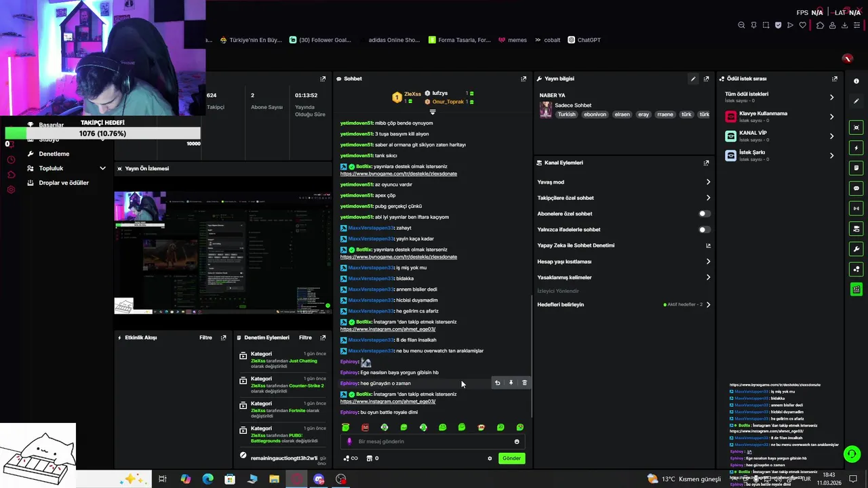Click the red clock icon in the left rail
This screenshot has height=488, width=868.
(11, 159)
